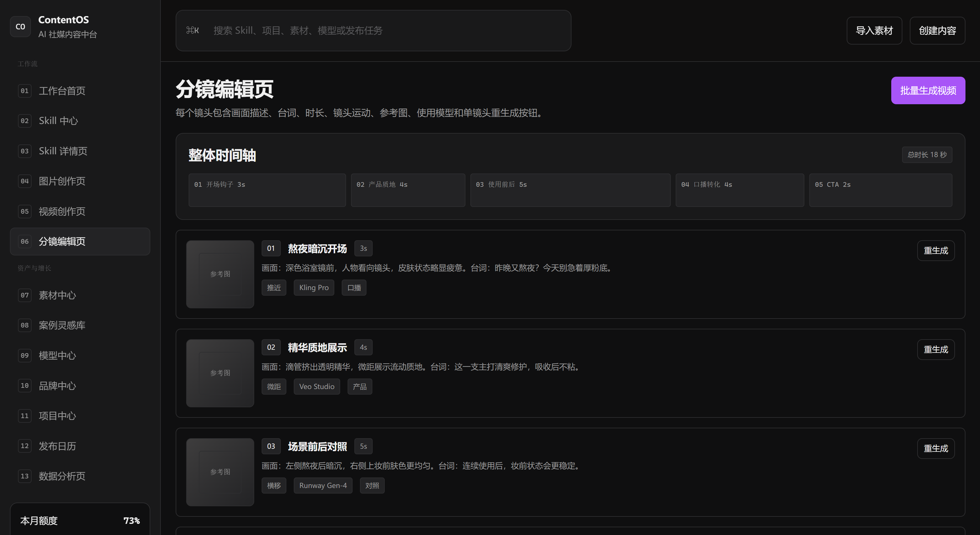Viewport: 980px width, 535px height.
Task: Click shot title 精华质地展示
Action: pyautogui.click(x=317, y=347)
